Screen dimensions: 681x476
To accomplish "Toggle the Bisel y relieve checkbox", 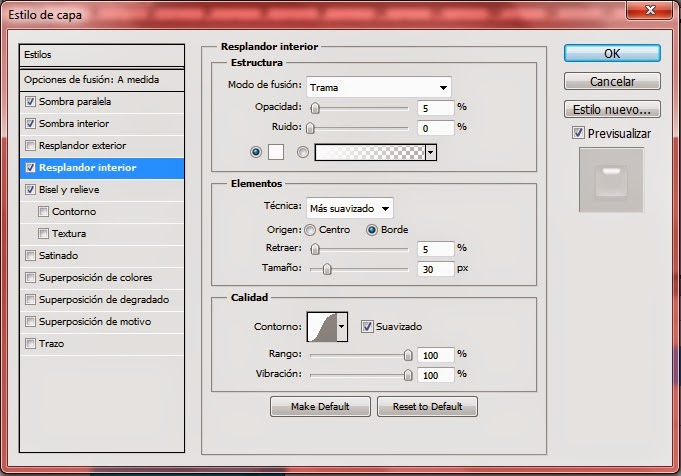I will click(x=30, y=190).
